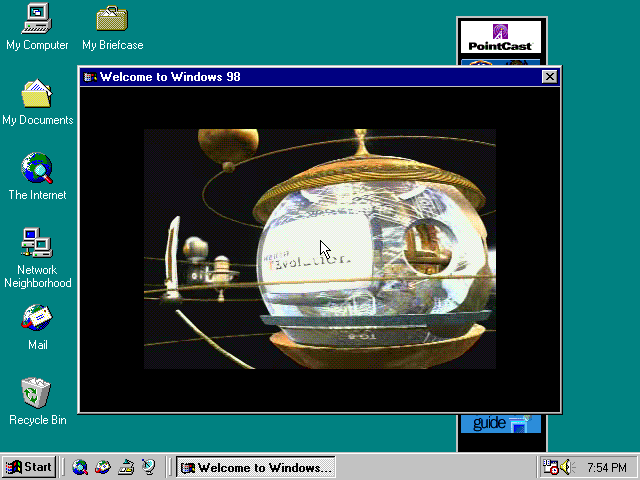Click the Welcome to Windows 98 video

tap(320, 249)
